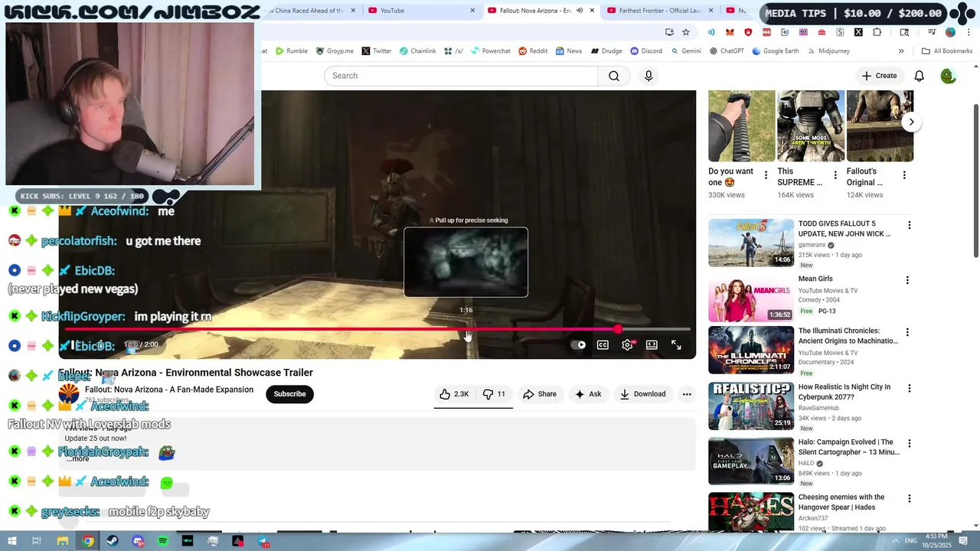Screen dimensions: 980x551
Task: Click the X extension icon in toolbar
Action: [x=858, y=32]
